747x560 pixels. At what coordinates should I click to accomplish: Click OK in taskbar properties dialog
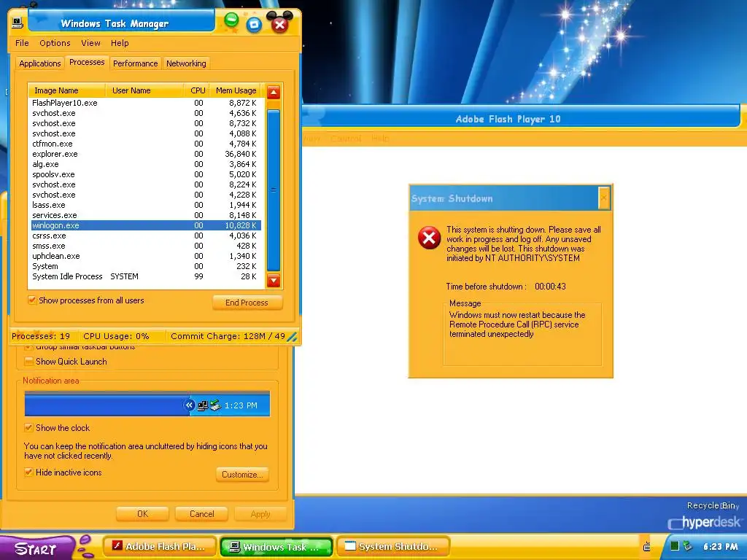(x=142, y=514)
